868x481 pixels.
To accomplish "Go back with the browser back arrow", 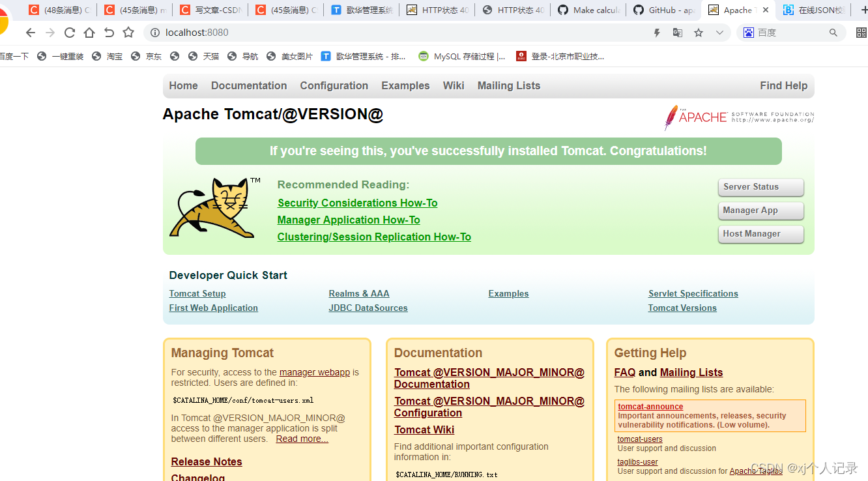I will tap(31, 33).
